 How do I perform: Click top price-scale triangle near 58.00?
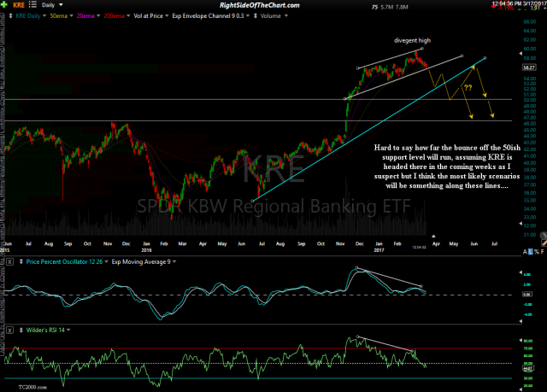tap(521, 54)
